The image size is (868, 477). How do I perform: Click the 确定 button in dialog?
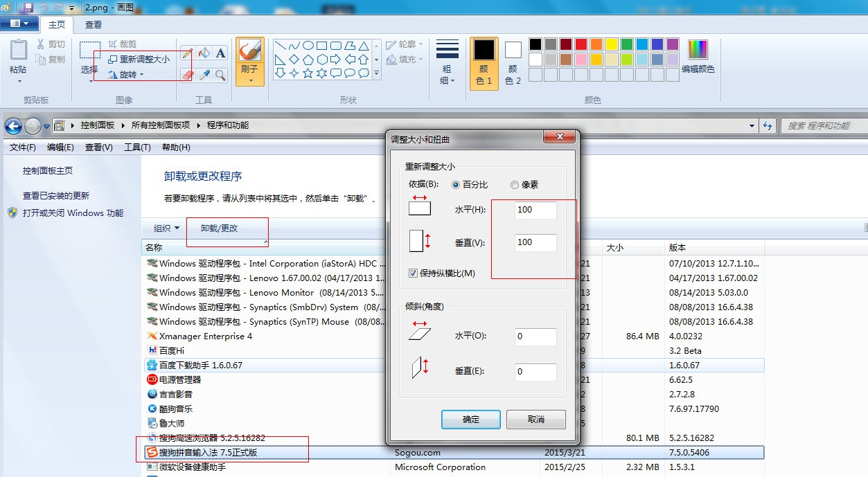pos(471,420)
